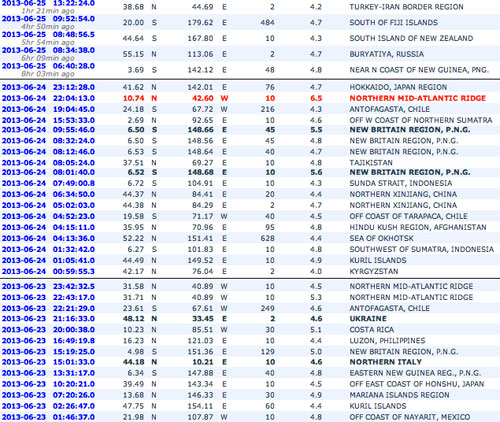Open the 2013-06-23 20:00:38.0 Costa Rica event
The width and height of the screenshot is (500, 422).
point(48,330)
